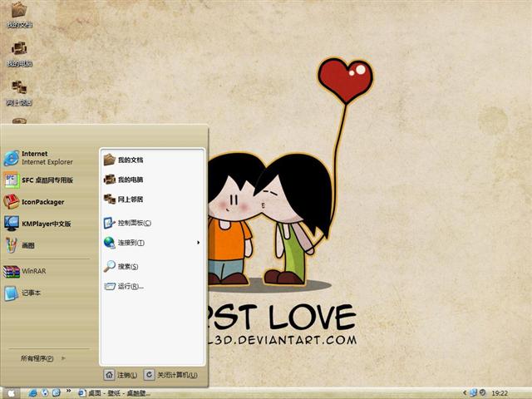Image resolution: width=532 pixels, height=399 pixels.
Task: Click the network tray icon
Action: pyautogui.click(x=474, y=393)
